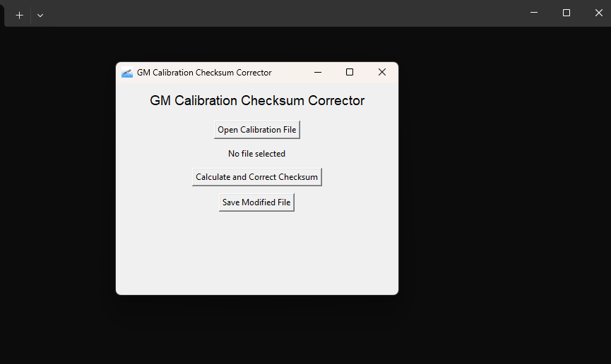
Task: Click the small window title text in the title bar
Action: [x=204, y=73]
